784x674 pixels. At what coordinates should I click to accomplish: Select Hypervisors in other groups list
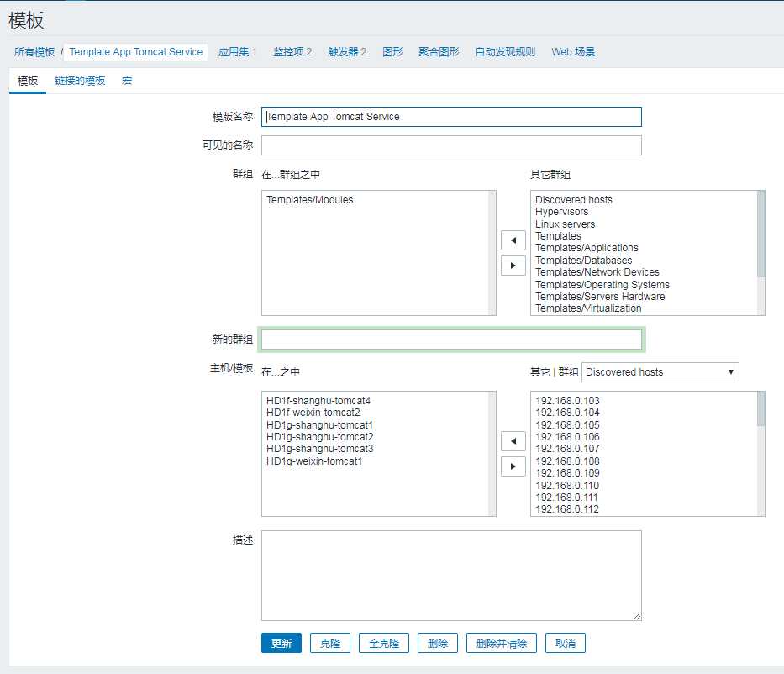coord(561,212)
